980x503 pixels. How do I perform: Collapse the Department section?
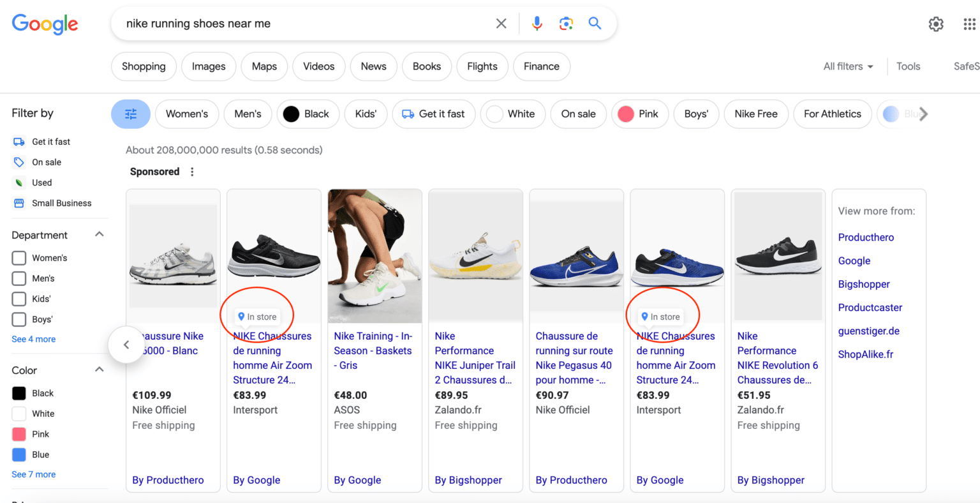[99, 234]
